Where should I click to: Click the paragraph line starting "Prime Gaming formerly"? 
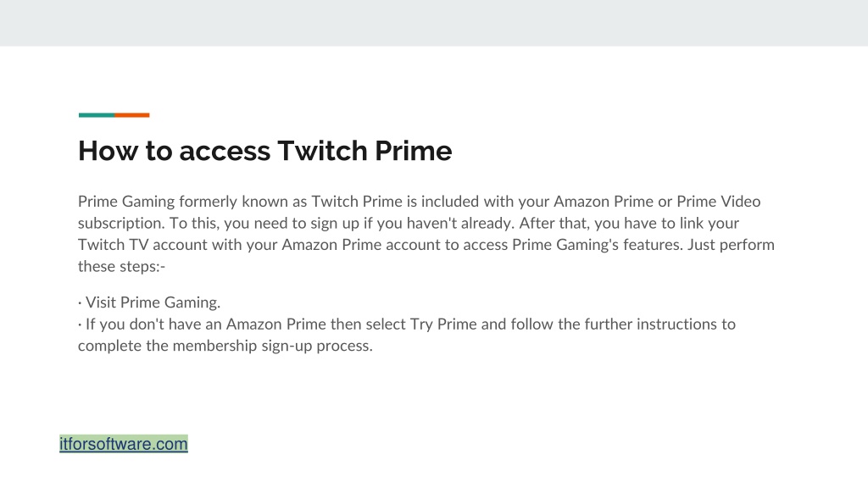(x=419, y=202)
